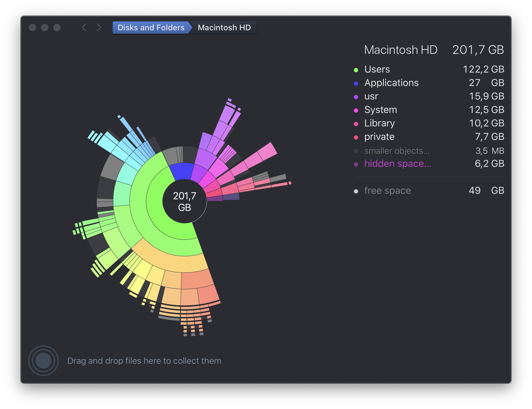The image size is (532, 409).
Task: Select the System entry in list
Action: [x=429, y=110]
